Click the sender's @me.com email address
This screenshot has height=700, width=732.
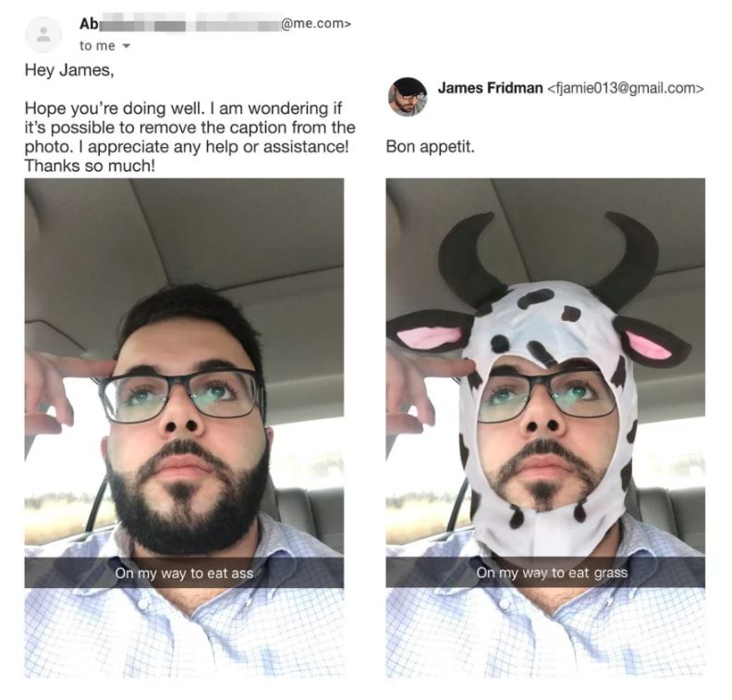[x=315, y=23]
